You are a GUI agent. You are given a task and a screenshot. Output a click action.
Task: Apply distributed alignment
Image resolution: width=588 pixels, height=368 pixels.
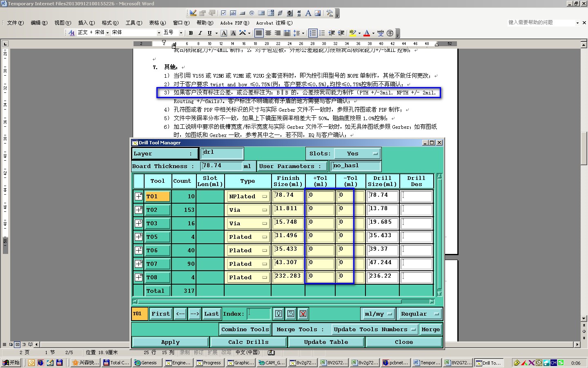click(x=287, y=33)
